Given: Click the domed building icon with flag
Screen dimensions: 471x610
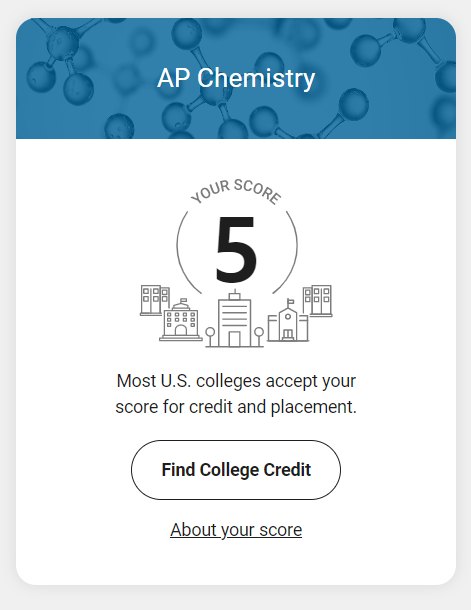Looking at the screenshot, I should pyautogui.click(x=181, y=320).
